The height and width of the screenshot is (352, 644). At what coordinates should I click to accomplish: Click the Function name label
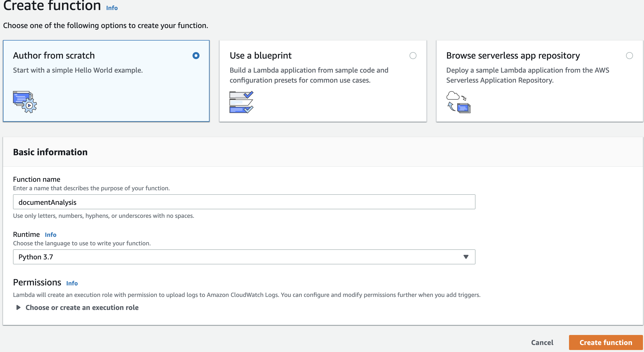(36, 180)
